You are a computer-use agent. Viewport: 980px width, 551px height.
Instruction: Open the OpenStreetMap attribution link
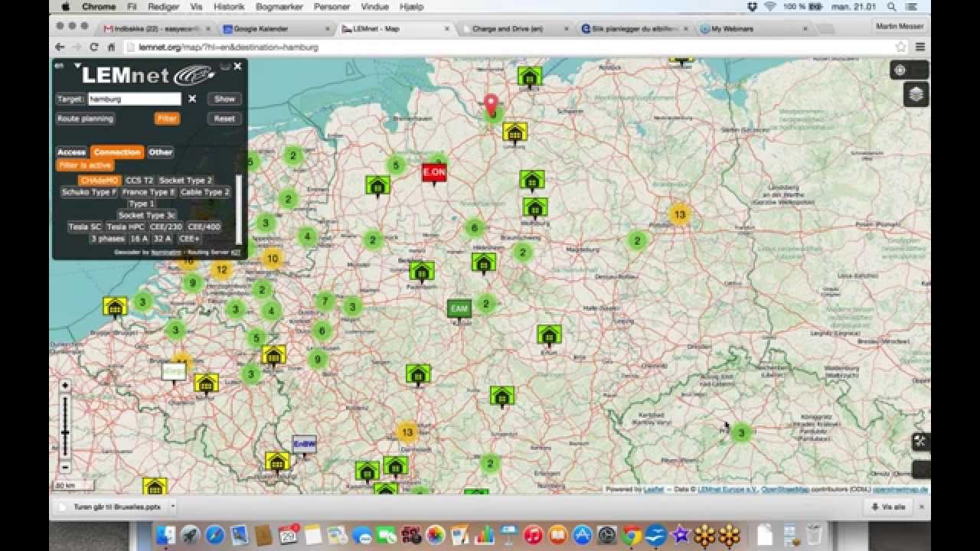784,490
